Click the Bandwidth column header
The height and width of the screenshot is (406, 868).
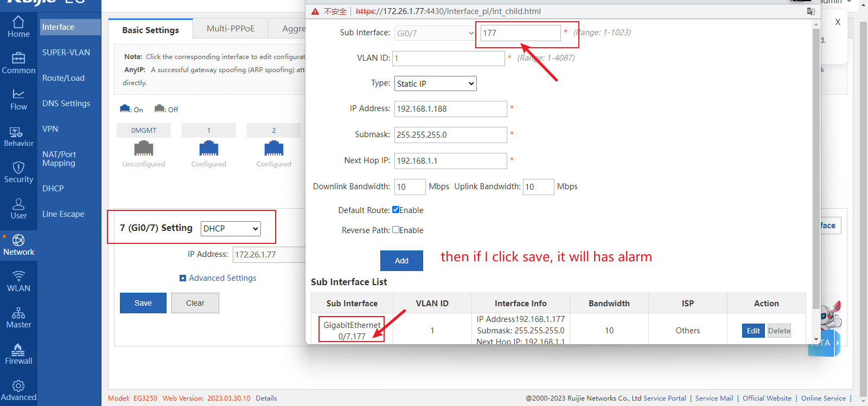click(609, 304)
